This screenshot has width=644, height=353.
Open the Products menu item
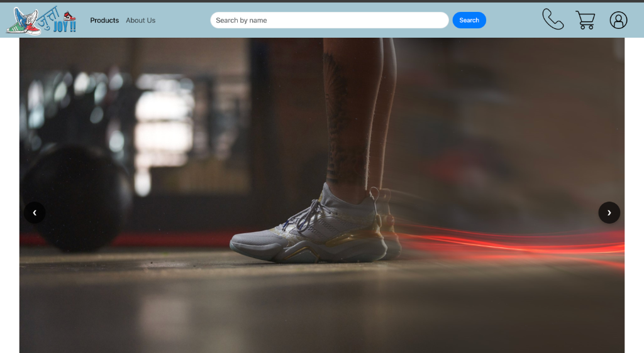coord(104,20)
